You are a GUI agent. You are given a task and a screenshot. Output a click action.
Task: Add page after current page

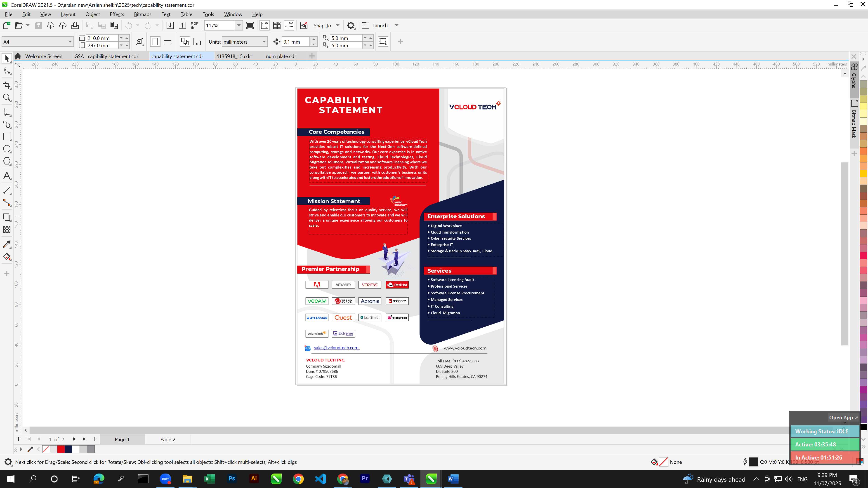coord(95,439)
